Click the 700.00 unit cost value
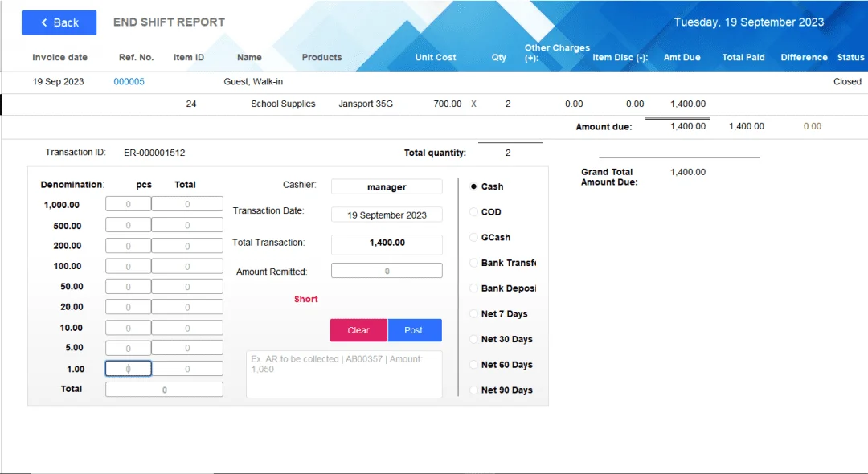Image resolution: width=868 pixels, height=474 pixels. (448, 104)
